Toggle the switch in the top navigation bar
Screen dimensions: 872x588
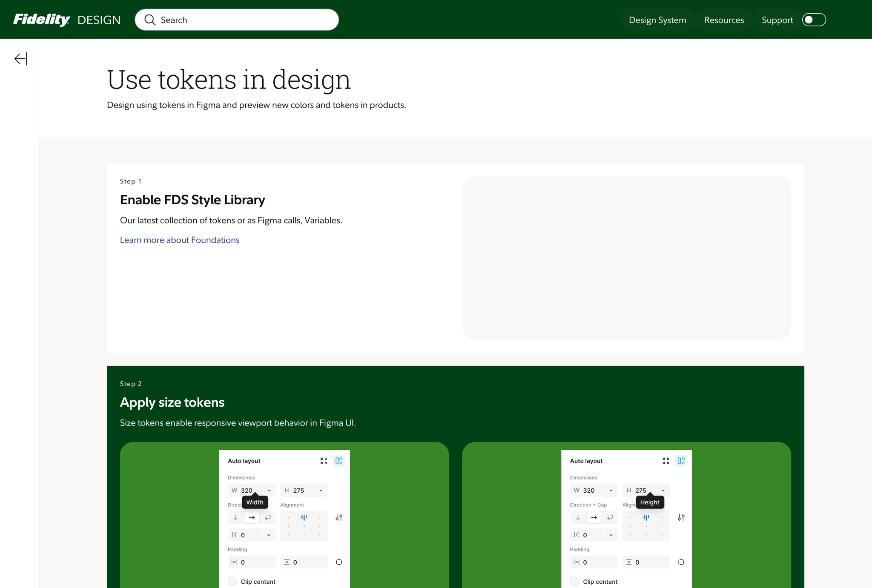814,20
